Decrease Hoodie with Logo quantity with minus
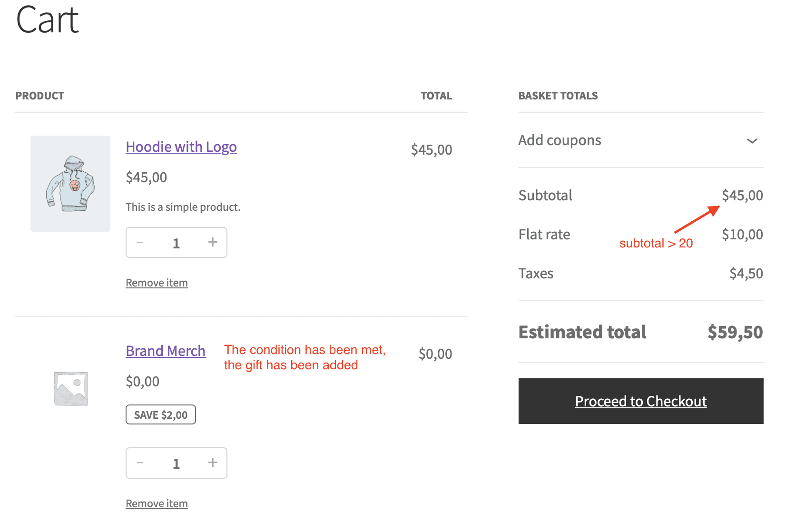The width and height of the screenshot is (805, 532). coord(140,242)
